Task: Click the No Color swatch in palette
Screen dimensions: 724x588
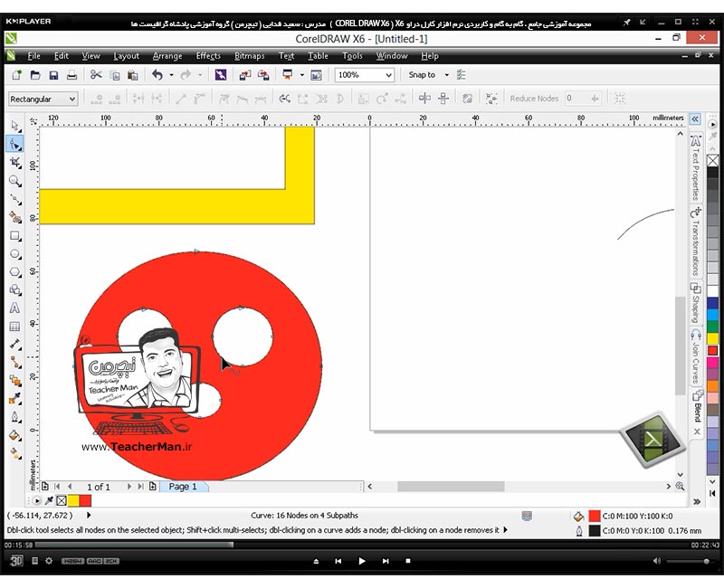Action: point(713,160)
